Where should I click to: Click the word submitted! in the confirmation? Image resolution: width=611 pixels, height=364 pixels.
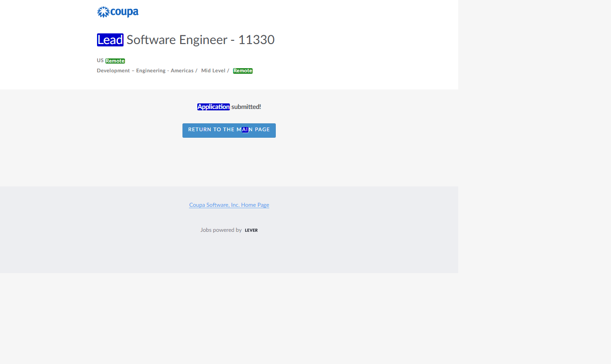(246, 107)
